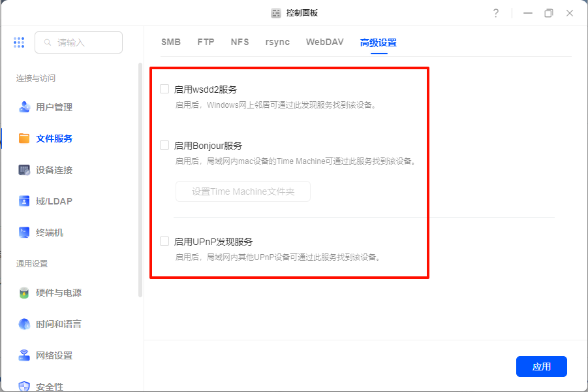Viewport: 588px width, 392px height.
Task: Click 设置Time Machine文件夹 button
Action: tap(243, 191)
